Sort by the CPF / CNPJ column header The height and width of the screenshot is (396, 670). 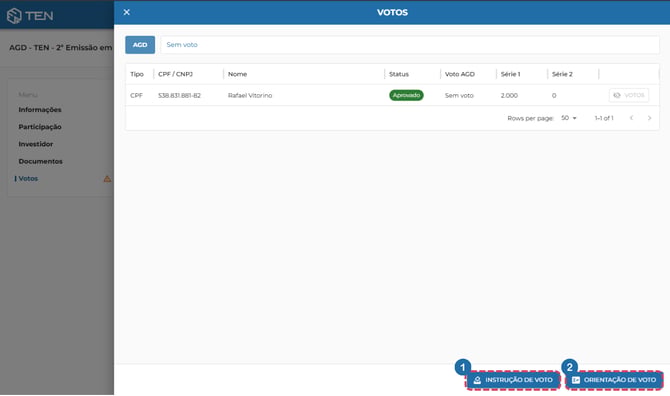pos(175,74)
